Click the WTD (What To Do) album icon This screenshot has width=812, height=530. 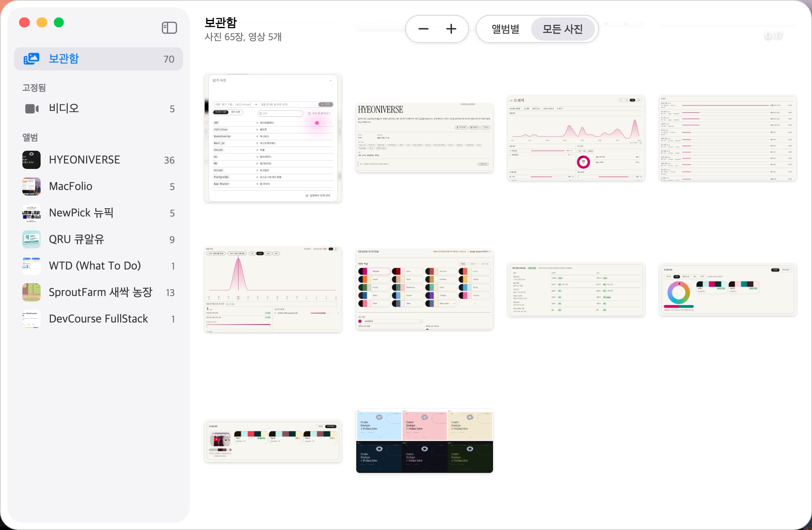coord(31,266)
